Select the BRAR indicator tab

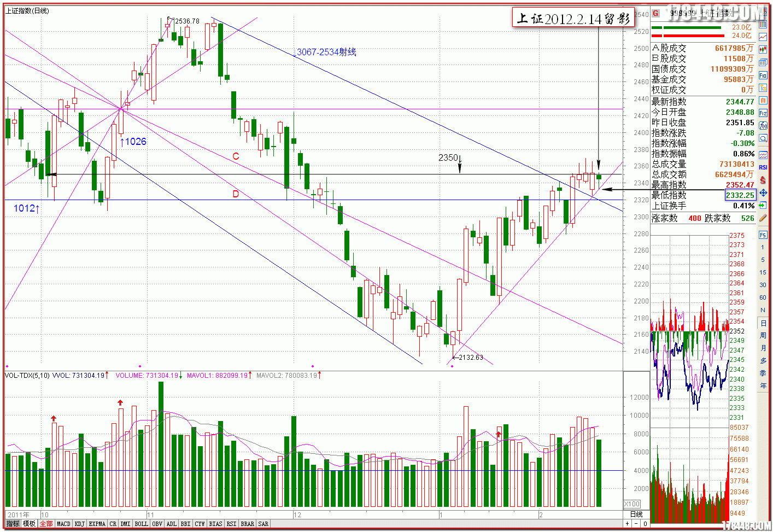pos(248,524)
